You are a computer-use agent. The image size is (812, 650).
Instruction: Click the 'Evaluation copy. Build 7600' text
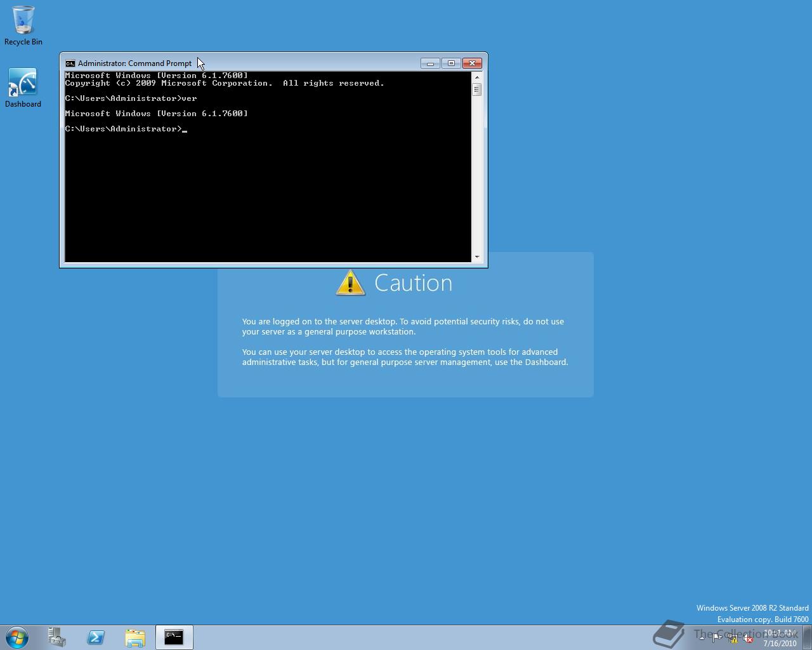(x=763, y=620)
